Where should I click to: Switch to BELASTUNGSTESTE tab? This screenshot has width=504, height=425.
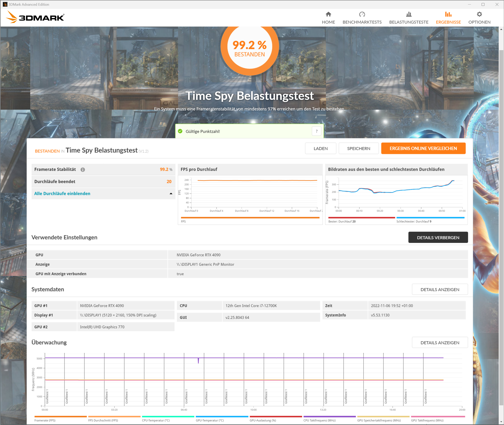click(409, 18)
